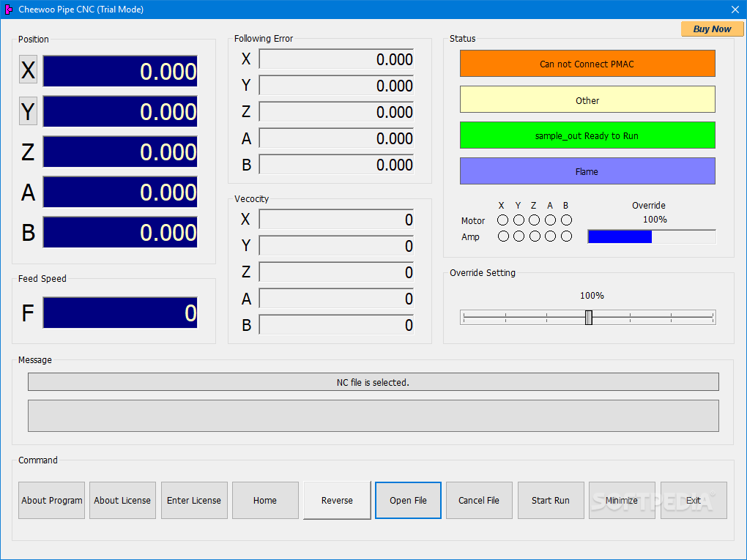Click the 'NC file is selected.' message bar
This screenshot has width=747, height=560.
click(x=373, y=382)
